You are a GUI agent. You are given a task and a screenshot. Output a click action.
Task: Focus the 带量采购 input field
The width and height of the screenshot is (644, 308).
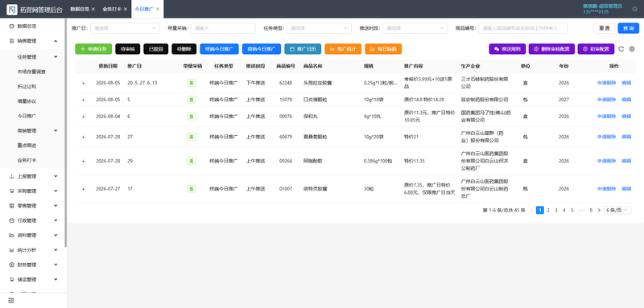point(224,28)
